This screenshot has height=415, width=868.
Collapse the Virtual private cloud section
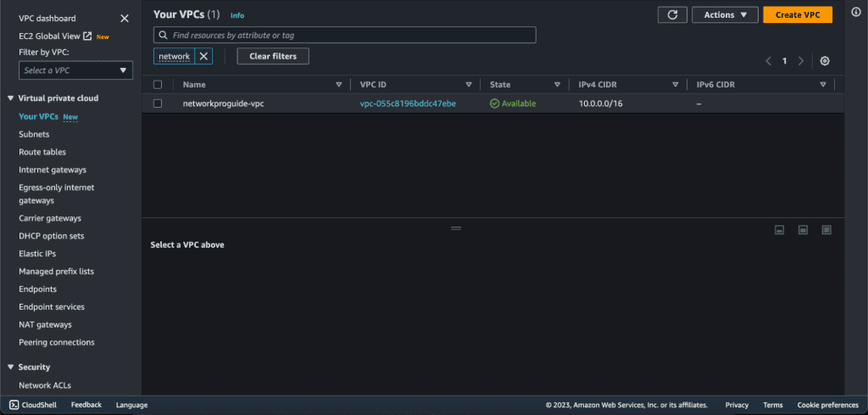10,98
